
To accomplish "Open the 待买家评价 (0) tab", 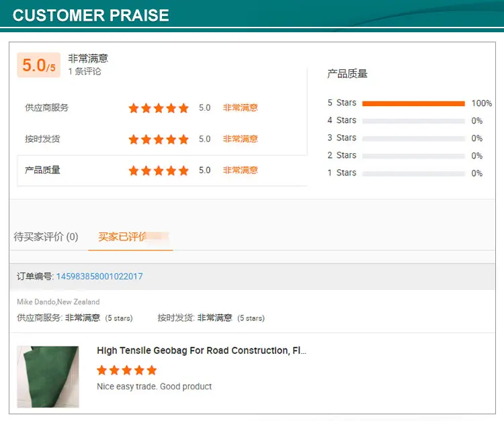I will (x=46, y=236).
